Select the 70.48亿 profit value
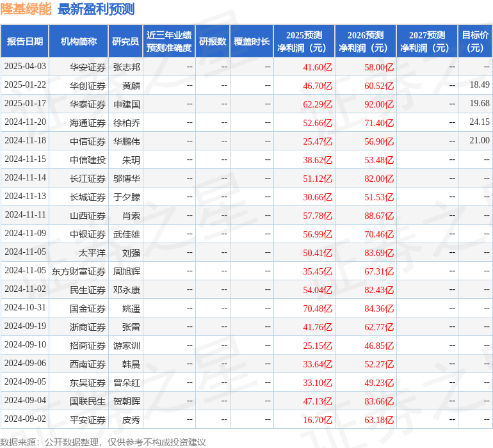493x448 pixels. coord(318,308)
